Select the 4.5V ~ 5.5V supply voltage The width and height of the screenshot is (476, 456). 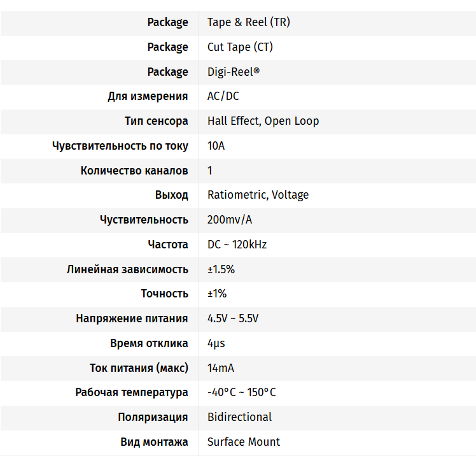click(x=233, y=318)
